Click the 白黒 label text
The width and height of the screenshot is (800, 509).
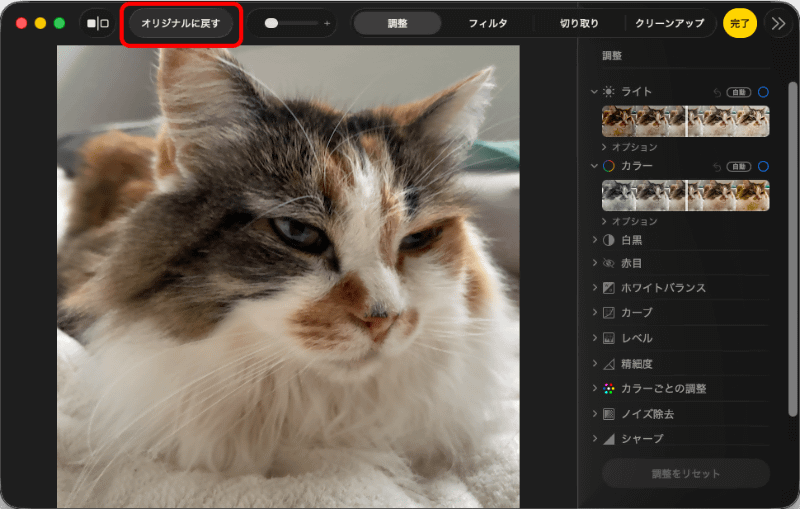632,240
